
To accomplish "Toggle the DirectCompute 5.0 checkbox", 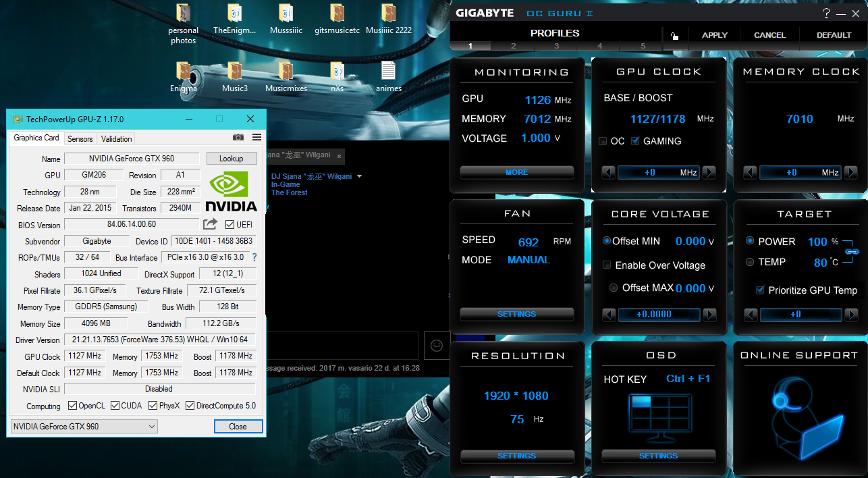I will pos(190,406).
